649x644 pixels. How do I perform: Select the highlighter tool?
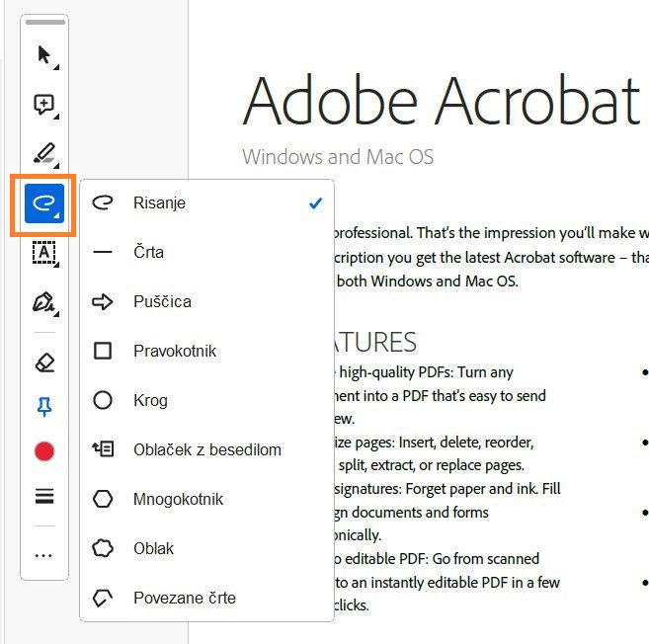click(x=43, y=153)
